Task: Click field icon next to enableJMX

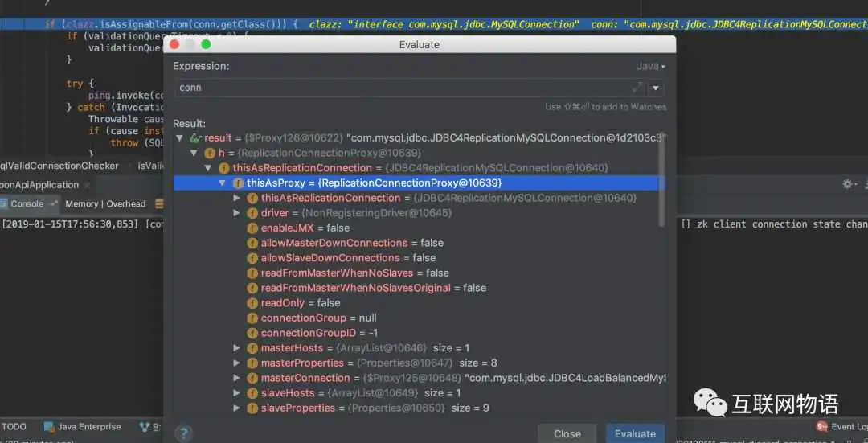Action: click(252, 228)
